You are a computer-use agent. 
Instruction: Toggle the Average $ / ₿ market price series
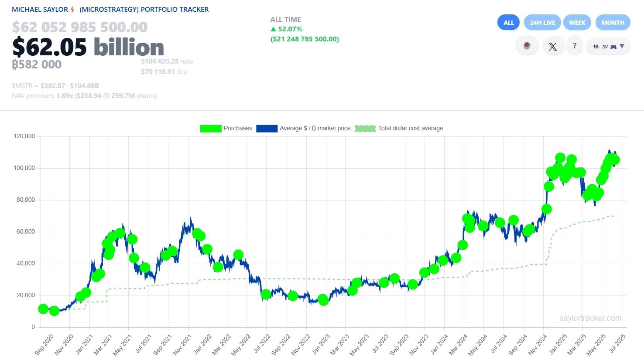[303, 128]
